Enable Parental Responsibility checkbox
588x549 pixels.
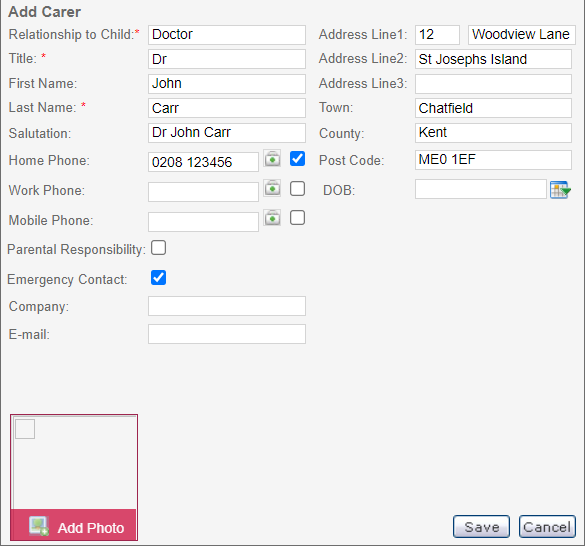tap(159, 249)
